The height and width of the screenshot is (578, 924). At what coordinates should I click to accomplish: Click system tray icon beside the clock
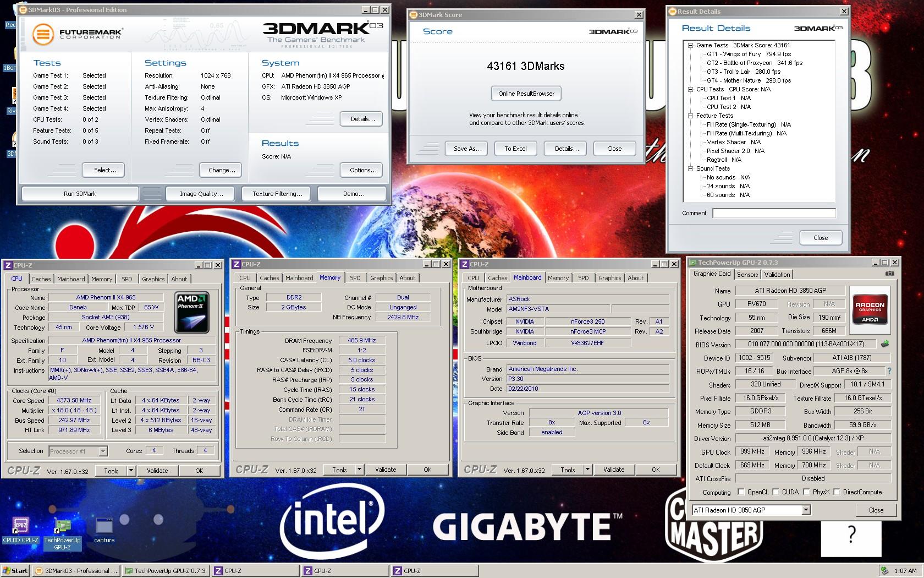(884, 570)
